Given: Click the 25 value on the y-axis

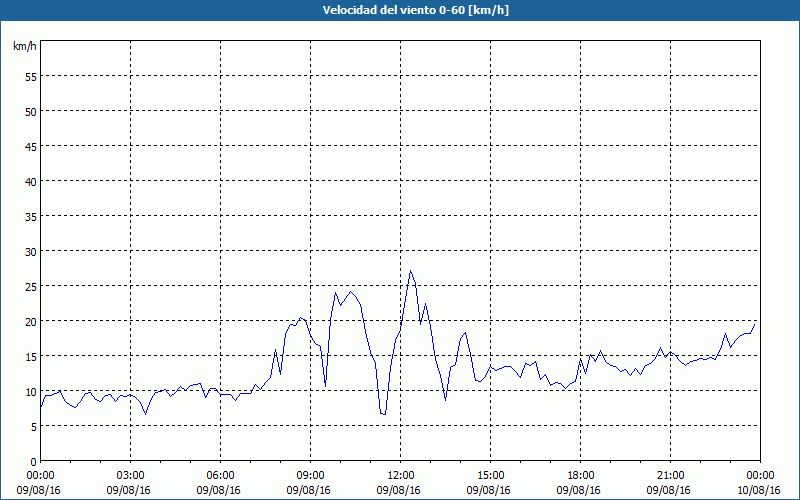Looking at the screenshot, I should click(31, 287).
